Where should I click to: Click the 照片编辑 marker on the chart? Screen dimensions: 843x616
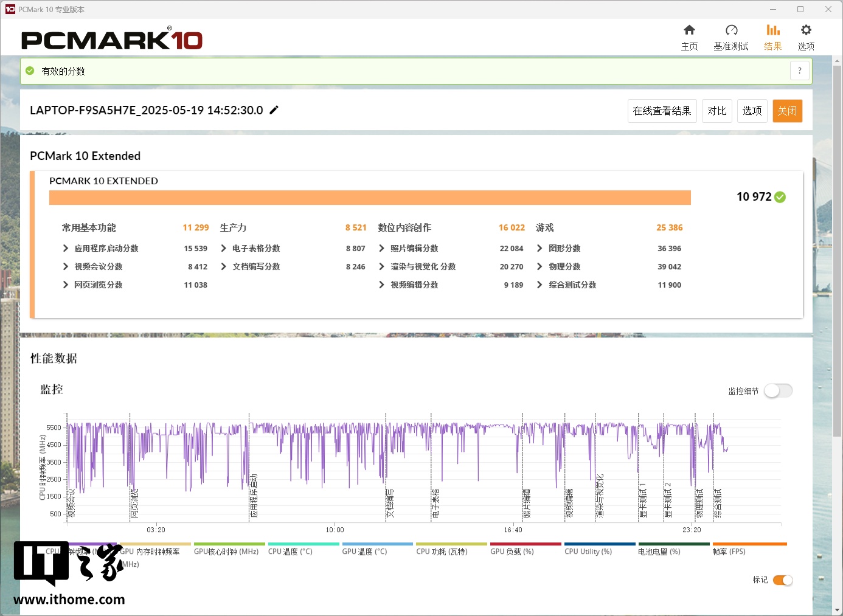pyautogui.click(x=527, y=503)
